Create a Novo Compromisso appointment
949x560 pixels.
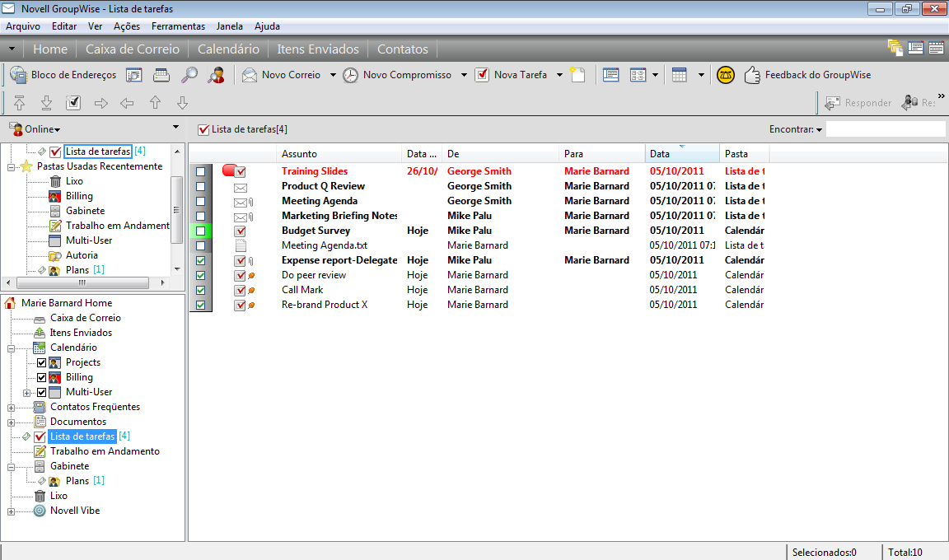tap(397, 75)
